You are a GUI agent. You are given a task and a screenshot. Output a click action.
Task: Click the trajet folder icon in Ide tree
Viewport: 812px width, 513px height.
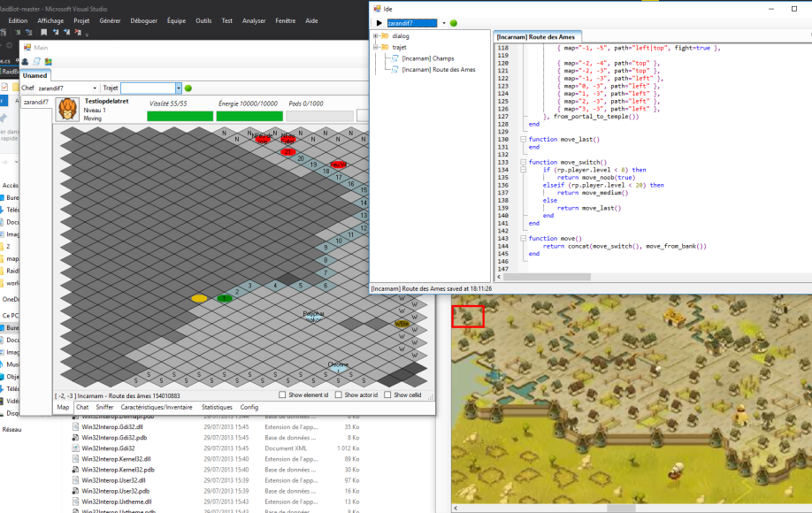coord(385,47)
